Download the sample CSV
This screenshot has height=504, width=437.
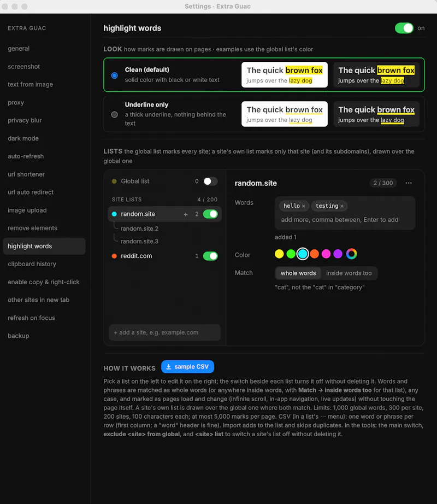187,367
